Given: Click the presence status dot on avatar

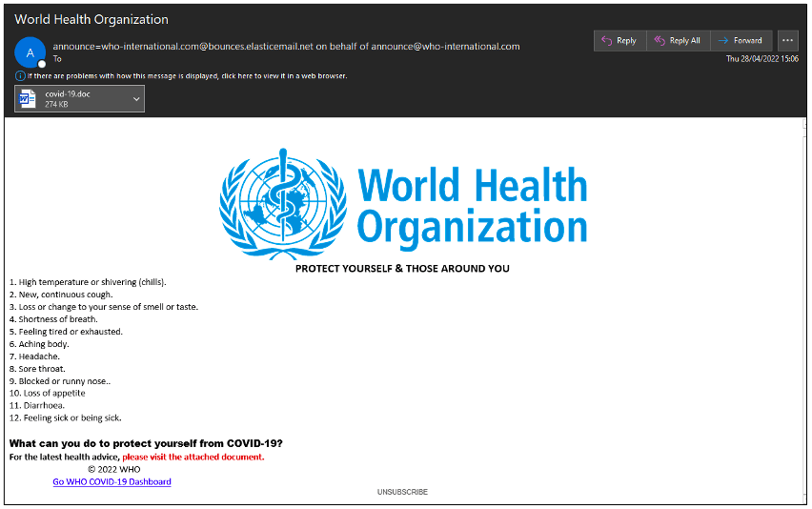Looking at the screenshot, I should click(42, 64).
